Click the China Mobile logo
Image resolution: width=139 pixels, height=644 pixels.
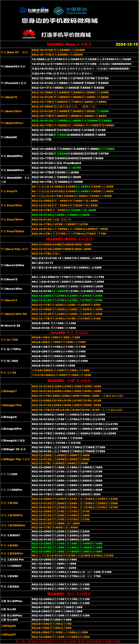[x=70, y=11]
